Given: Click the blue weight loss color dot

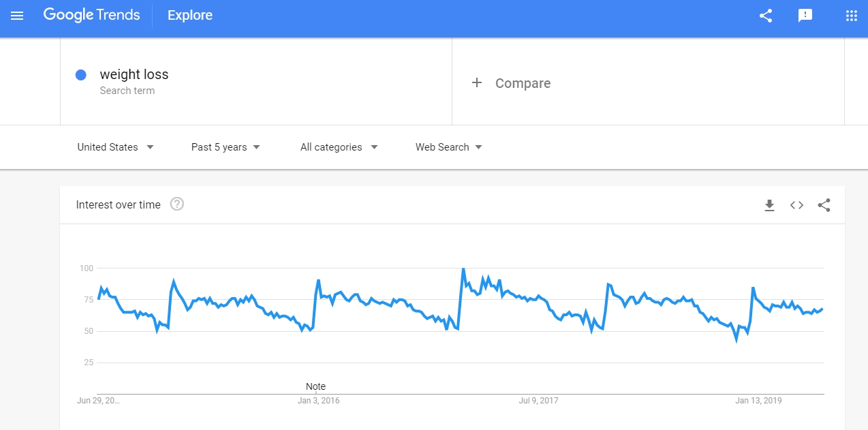Looking at the screenshot, I should (x=81, y=75).
